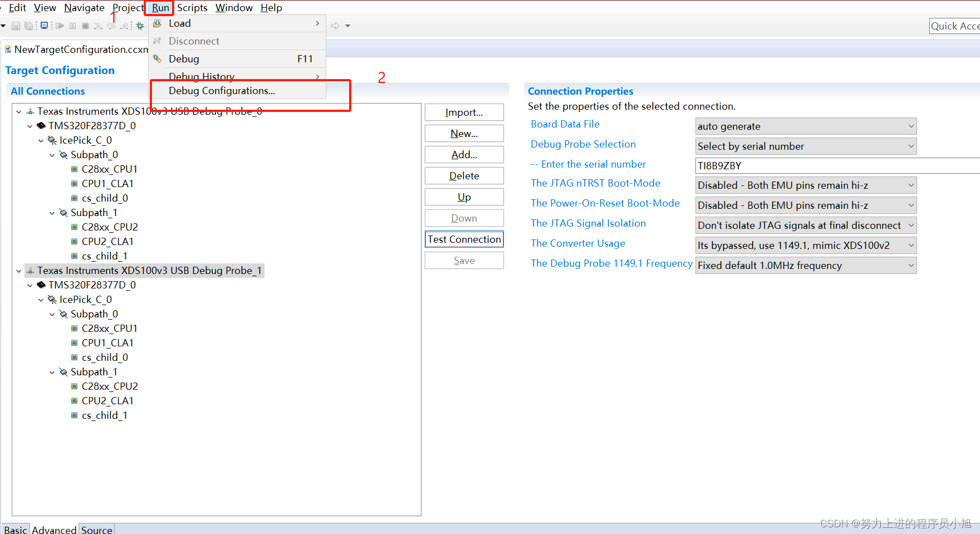Open the Help menu
The width and height of the screenshot is (980, 534).
coord(271,8)
